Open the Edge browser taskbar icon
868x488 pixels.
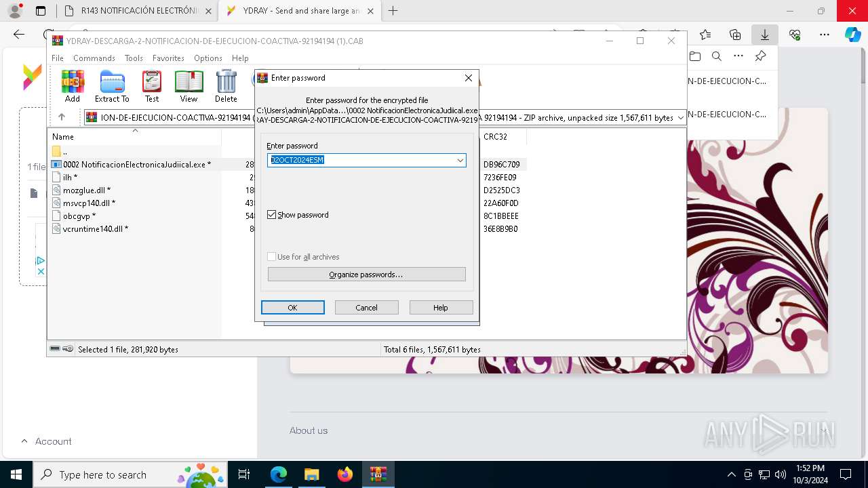click(x=279, y=474)
